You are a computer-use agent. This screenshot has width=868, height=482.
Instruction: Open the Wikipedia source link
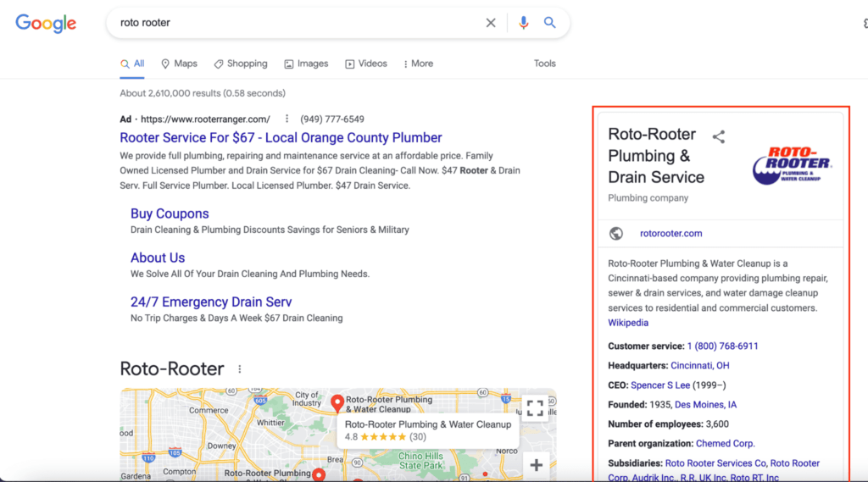[628, 323]
